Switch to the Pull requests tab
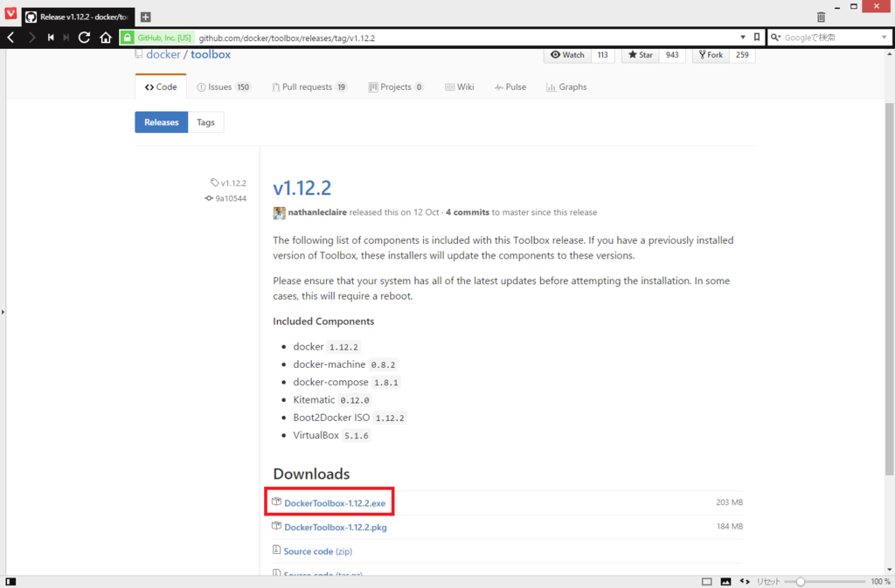The image size is (895, 588). (x=309, y=86)
